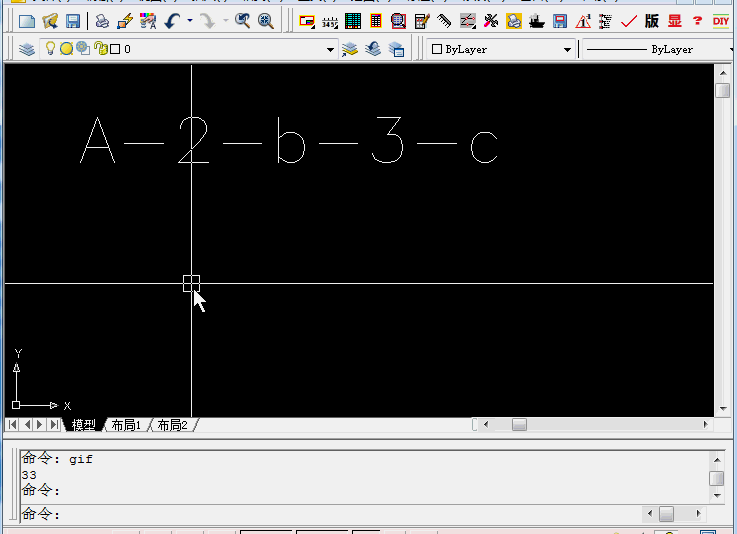Open a drawing file via the folder icon

pos(50,21)
